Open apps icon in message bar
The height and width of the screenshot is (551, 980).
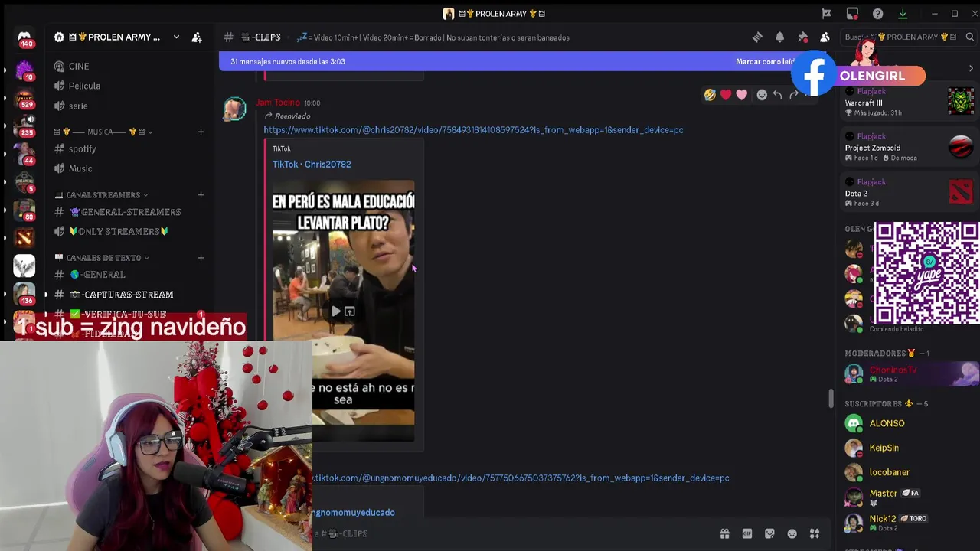(815, 533)
